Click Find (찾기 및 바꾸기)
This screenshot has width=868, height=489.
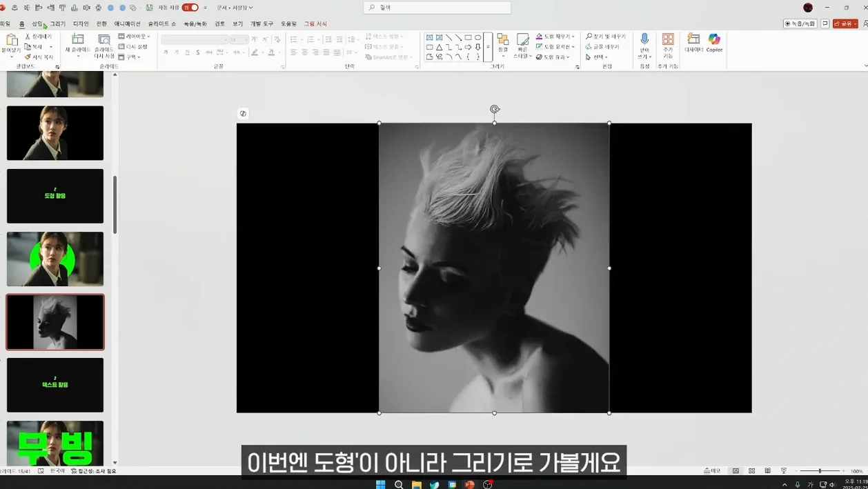tap(606, 37)
